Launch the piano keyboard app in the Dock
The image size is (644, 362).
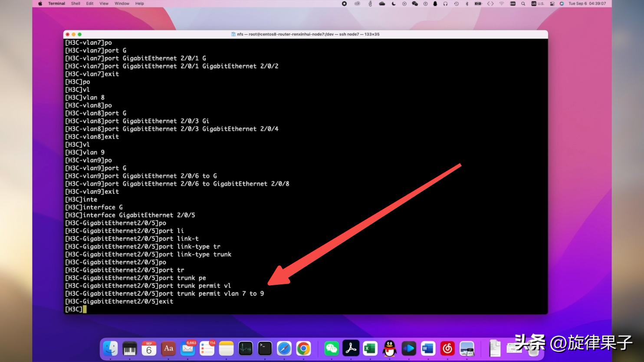pyautogui.click(x=129, y=348)
